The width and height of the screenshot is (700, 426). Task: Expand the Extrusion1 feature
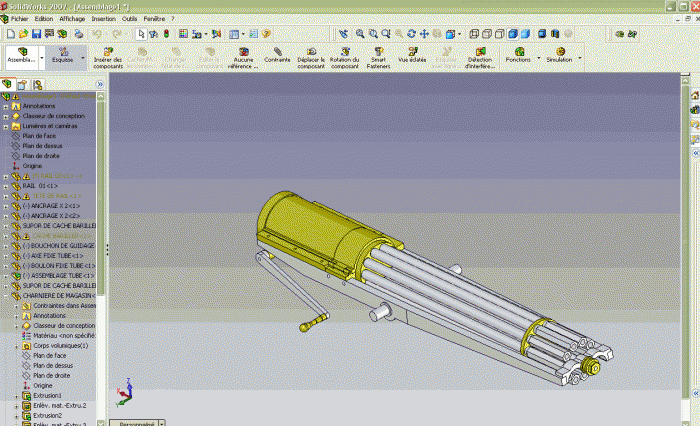point(17,396)
